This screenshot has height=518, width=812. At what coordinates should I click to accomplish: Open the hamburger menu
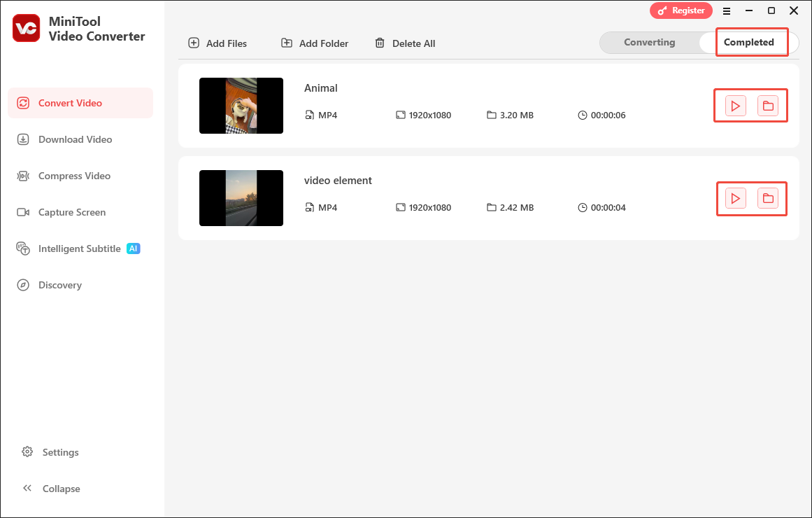[727, 10]
